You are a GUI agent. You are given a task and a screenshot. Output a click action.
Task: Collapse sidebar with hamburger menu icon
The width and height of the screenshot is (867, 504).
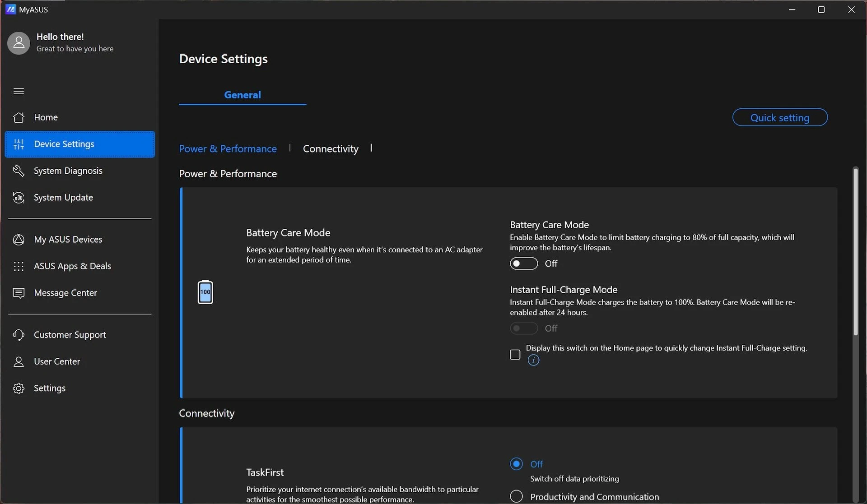(x=19, y=91)
